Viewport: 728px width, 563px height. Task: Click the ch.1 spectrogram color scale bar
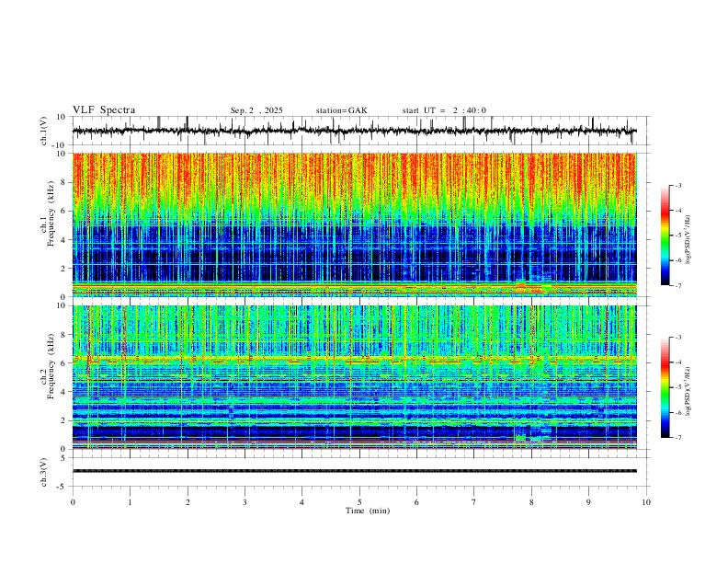coord(665,236)
